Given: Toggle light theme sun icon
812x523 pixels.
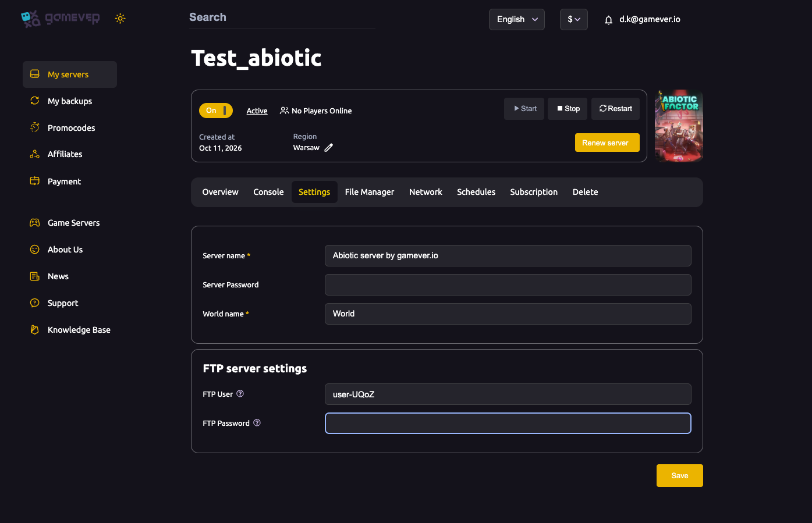Looking at the screenshot, I should coord(120,19).
